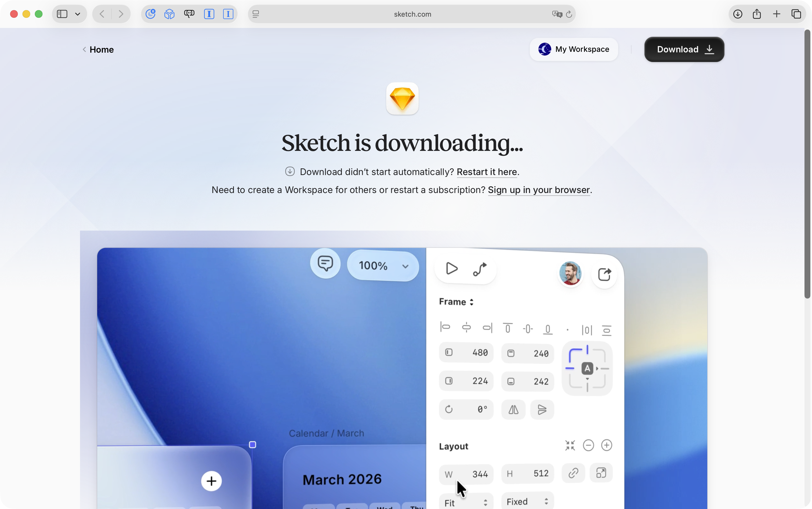
Task: Open the My Workspace selector
Action: click(574, 49)
